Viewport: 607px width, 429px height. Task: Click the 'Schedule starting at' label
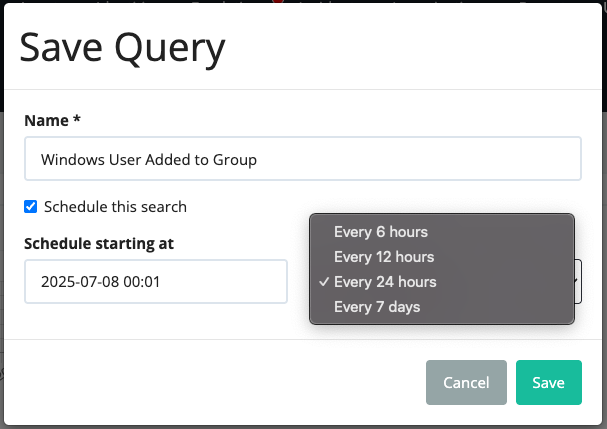click(99, 244)
